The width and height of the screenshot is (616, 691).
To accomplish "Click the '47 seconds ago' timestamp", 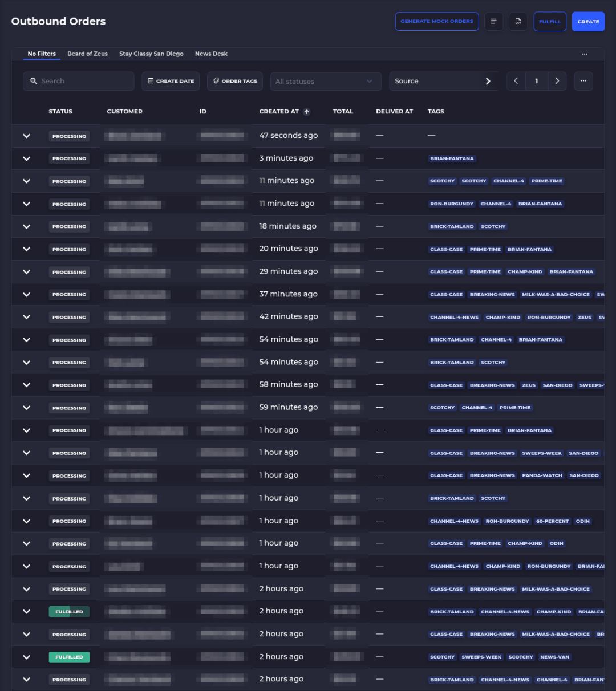I will pyautogui.click(x=288, y=136).
